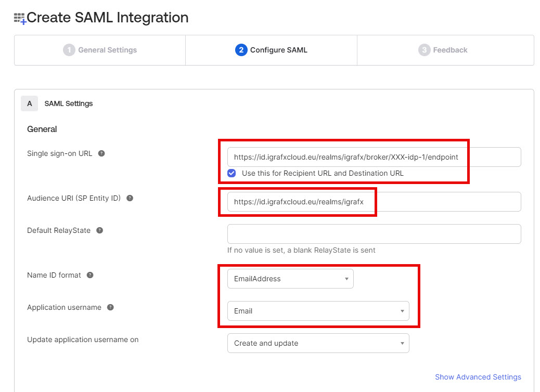Click the Single sign-on URL field
This screenshot has height=392, width=540.
374,157
